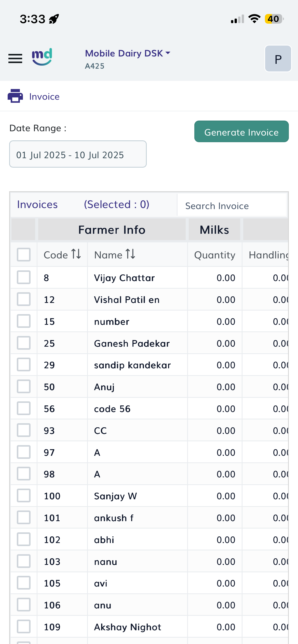Screen dimensions: 298x644
Task: Check the box for Vijay Chattar
Action: click(x=24, y=277)
